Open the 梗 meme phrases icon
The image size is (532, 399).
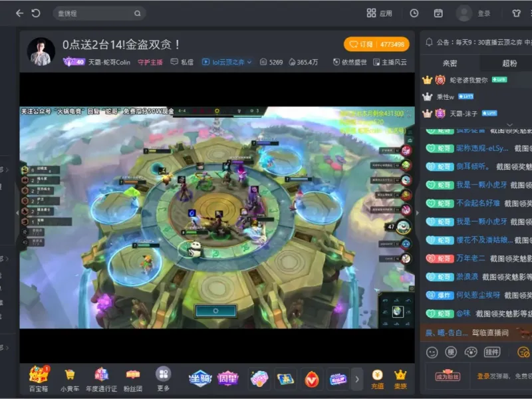pyautogui.click(x=451, y=352)
